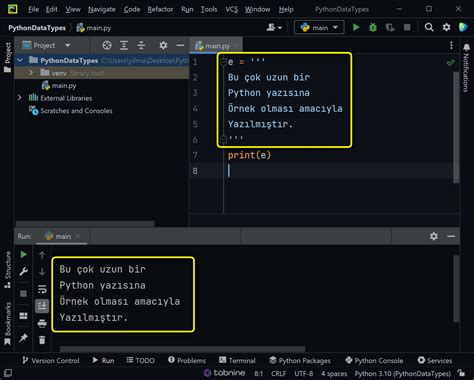The image size is (474, 380).
Task: Expand the venv folder
Action: 31,73
